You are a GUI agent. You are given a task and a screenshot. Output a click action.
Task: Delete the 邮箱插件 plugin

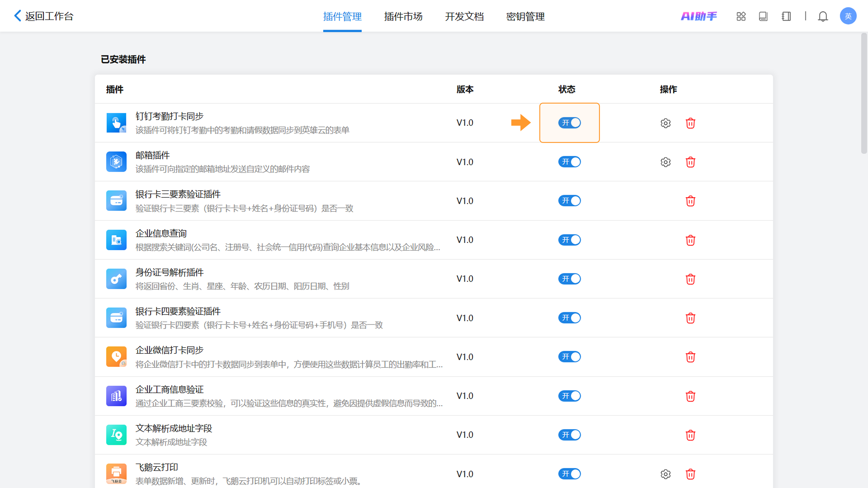(x=690, y=162)
